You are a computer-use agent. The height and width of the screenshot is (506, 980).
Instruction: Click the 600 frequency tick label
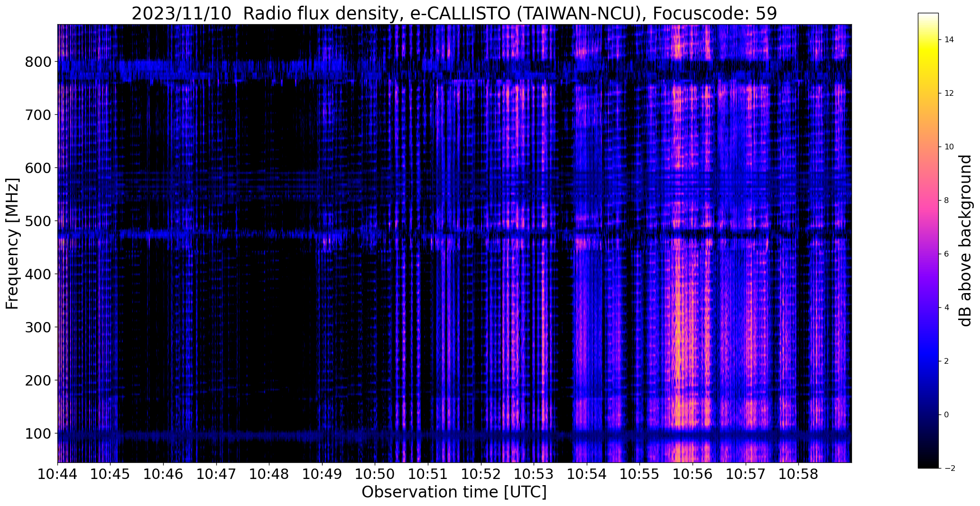pos(37,168)
